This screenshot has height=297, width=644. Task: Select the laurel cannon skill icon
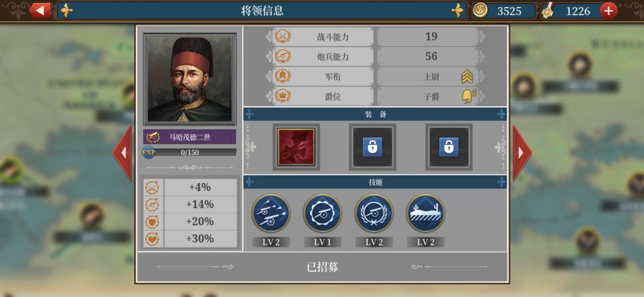[374, 213]
